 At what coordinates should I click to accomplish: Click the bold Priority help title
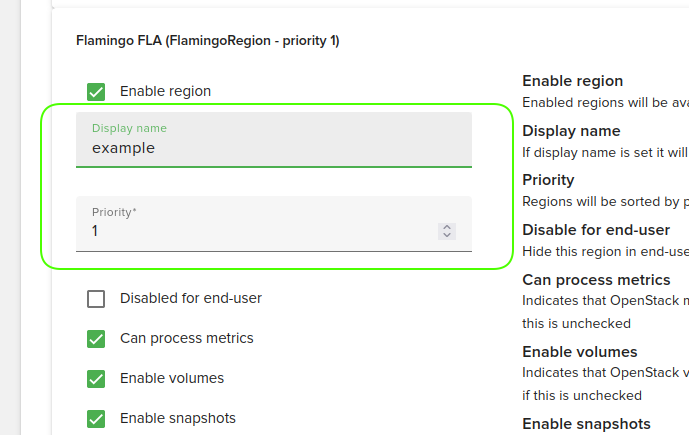pos(548,180)
